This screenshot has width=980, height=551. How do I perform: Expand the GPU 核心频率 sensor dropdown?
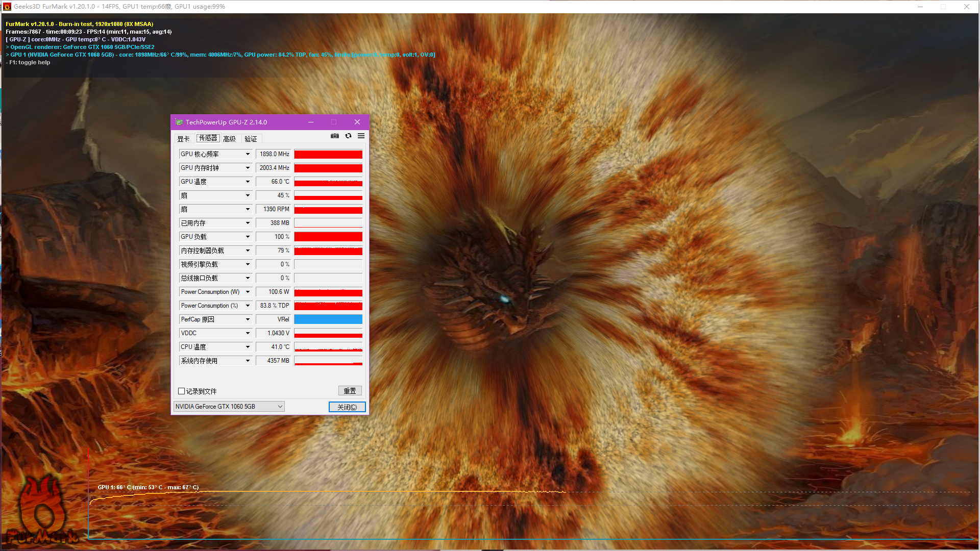pos(248,154)
